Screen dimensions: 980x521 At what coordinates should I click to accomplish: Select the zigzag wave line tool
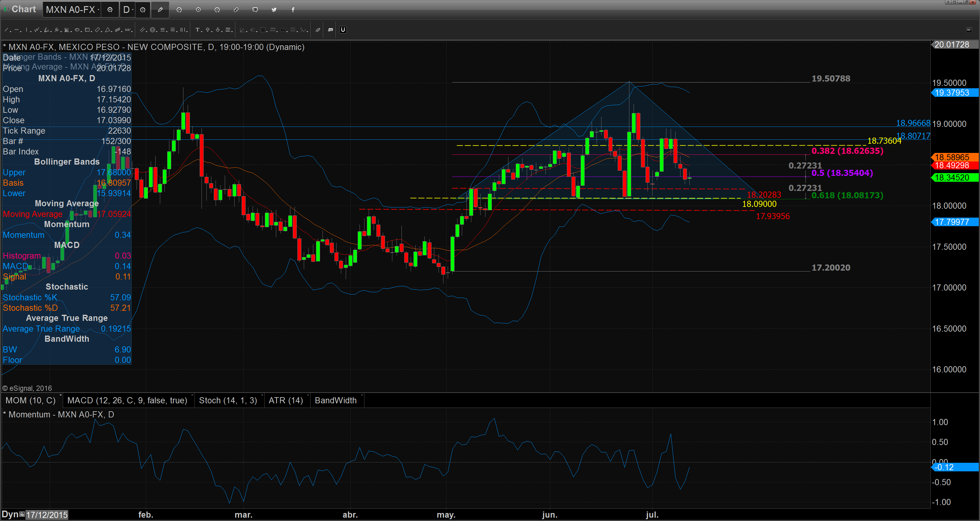(36, 30)
